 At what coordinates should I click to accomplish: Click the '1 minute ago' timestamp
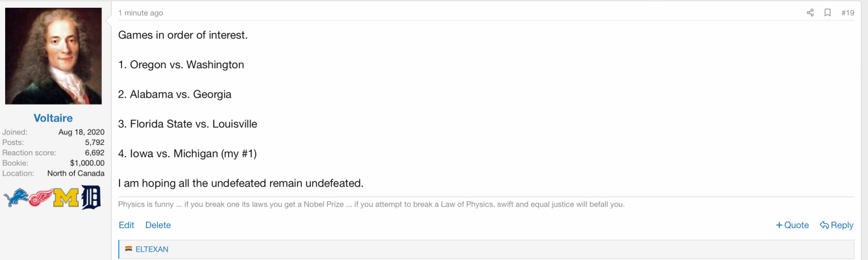tap(140, 13)
